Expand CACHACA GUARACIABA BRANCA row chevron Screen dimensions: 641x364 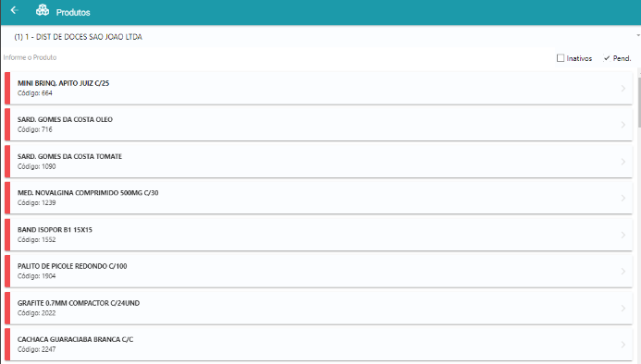pyautogui.click(x=623, y=345)
